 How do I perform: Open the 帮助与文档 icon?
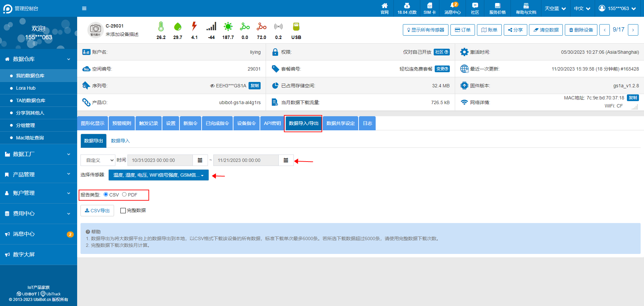[x=526, y=8]
